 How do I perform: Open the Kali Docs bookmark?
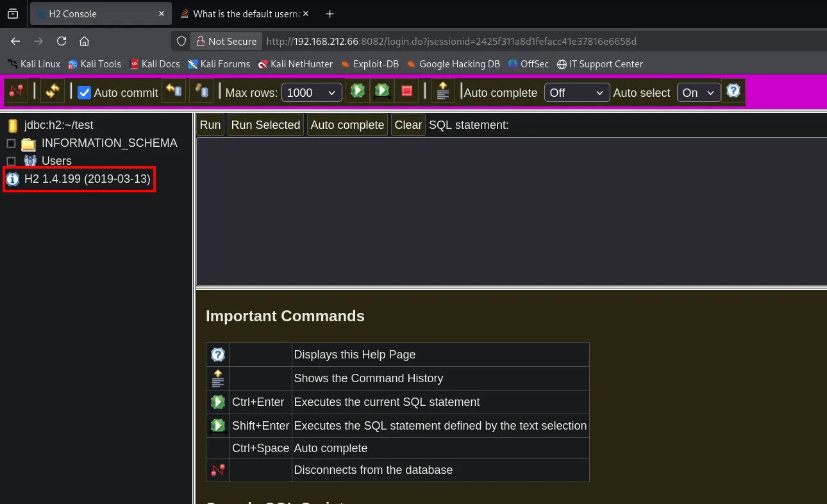tap(155, 63)
